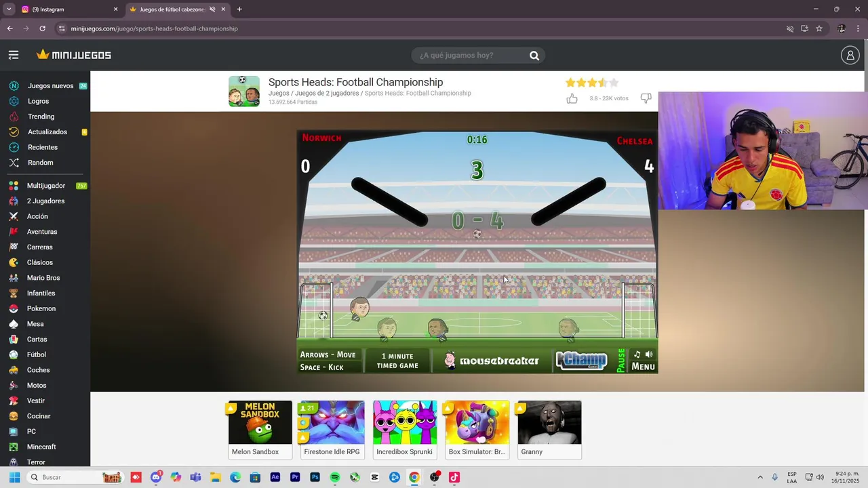Open a new browser tab
The height and width of the screenshot is (488, 868).
click(x=239, y=9)
